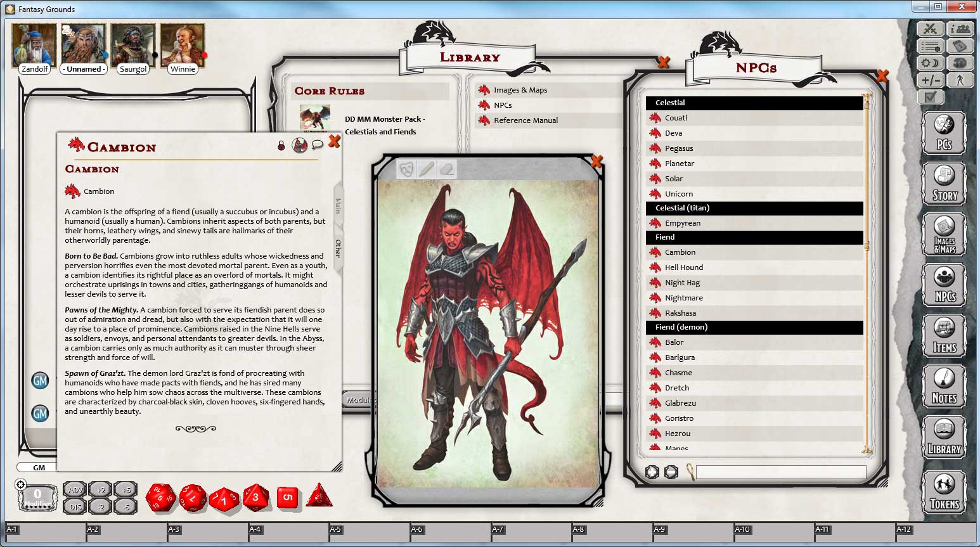The height and width of the screenshot is (547, 980).
Task: Close the Cambion image window
Action: tap(596, 162)
